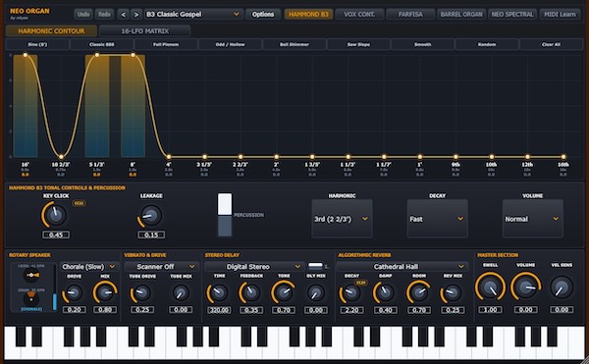Screen dimensions: 589x364
Task: Click the Vel Sens knob
Action: (562, 287)
